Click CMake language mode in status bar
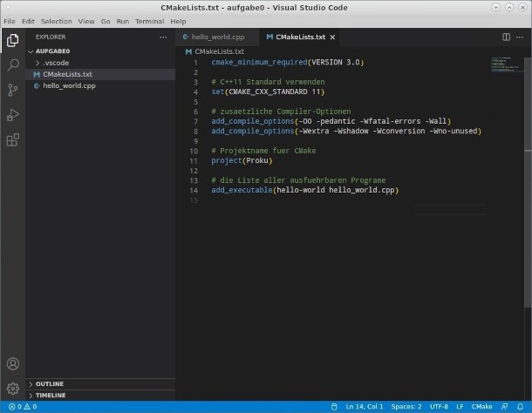The width and height of the screenshot is (532, 413). point(481,407)
